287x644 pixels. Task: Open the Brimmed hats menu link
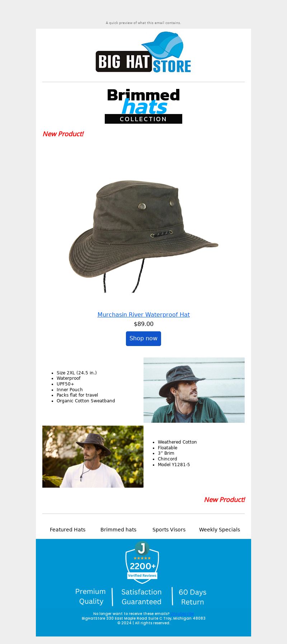click(118, 530)
